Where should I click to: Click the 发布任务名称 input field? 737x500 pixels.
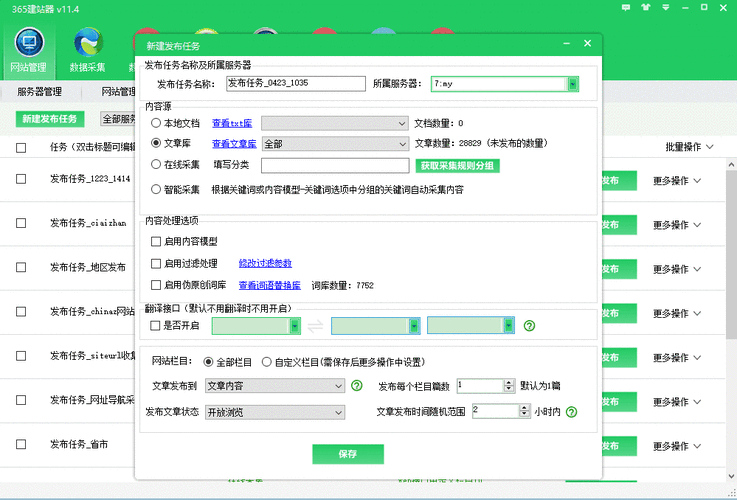coord(296,84)
